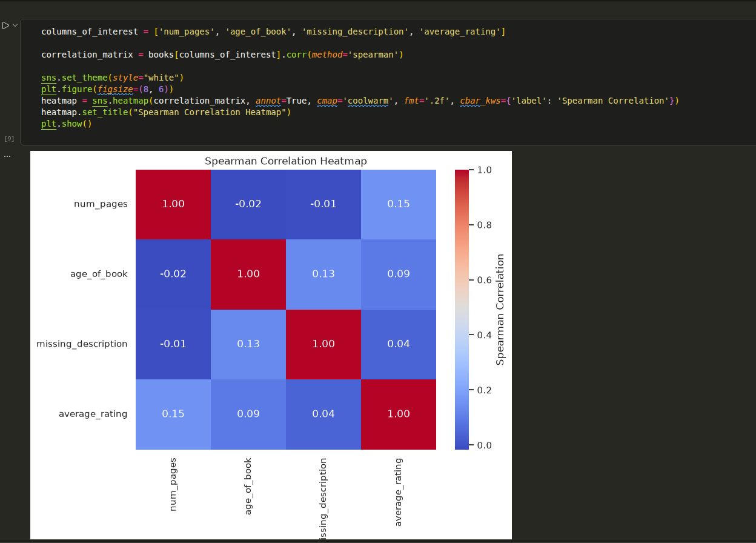Click the age_of_book y-axis label
Screen dimensions: 756x543
(x=99, y=274)
